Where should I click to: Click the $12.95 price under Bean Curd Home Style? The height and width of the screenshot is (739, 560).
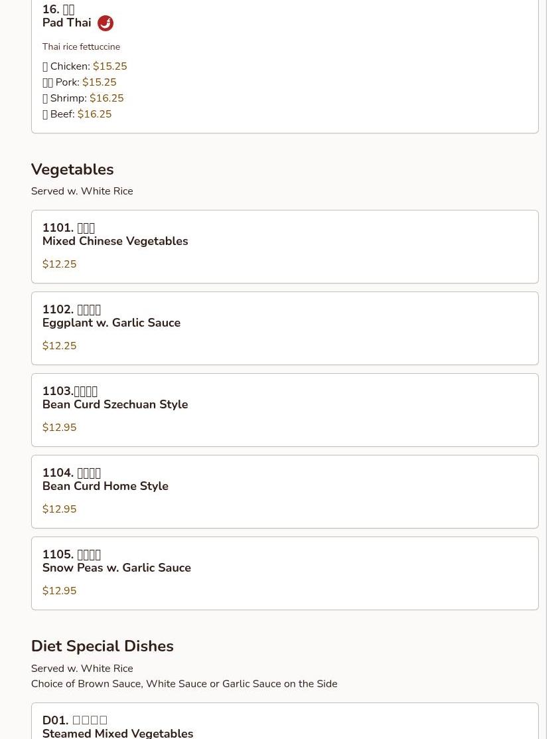(x=59, y=509)
